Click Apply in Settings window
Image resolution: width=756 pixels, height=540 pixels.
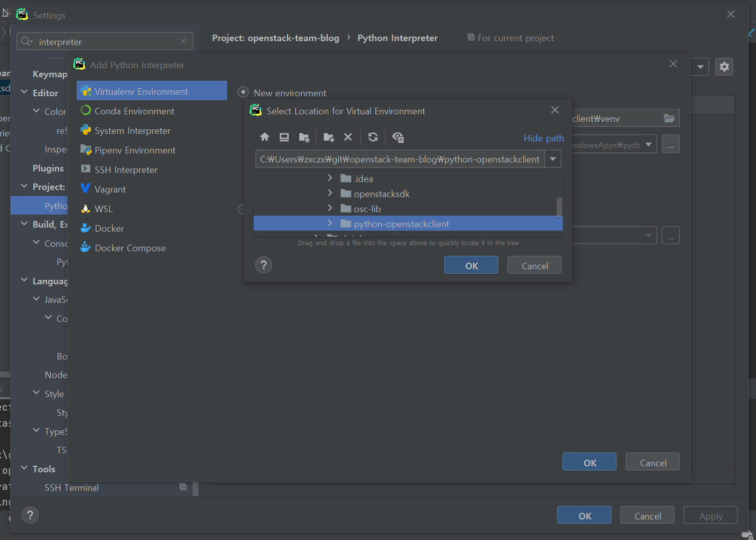click(x=711, y=515)
